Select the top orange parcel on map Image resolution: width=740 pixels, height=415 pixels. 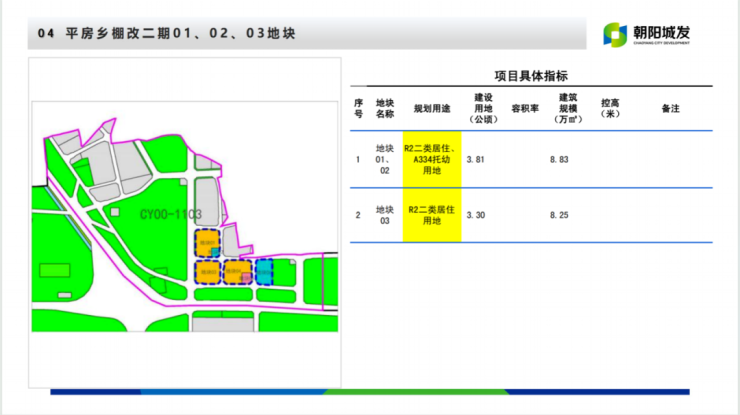click(208, 243)
